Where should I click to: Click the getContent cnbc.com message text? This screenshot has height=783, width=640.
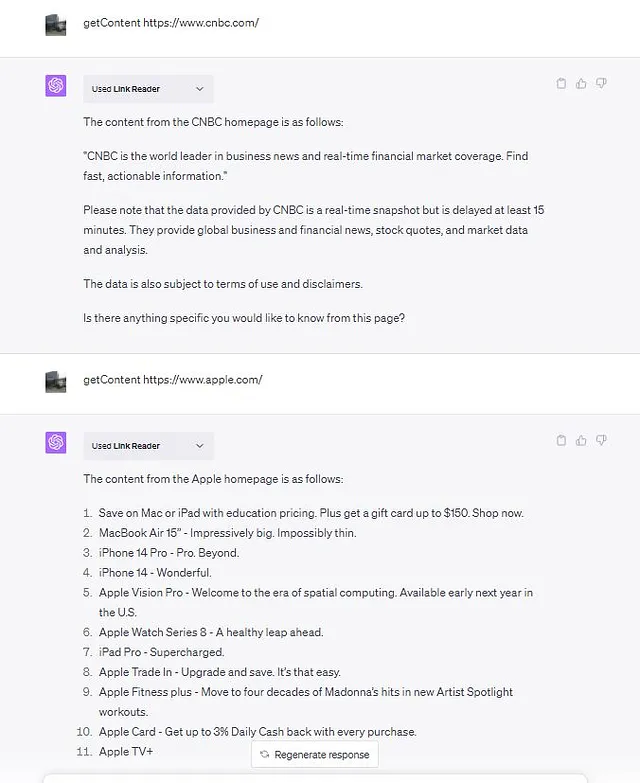click(x=171, y=22)
